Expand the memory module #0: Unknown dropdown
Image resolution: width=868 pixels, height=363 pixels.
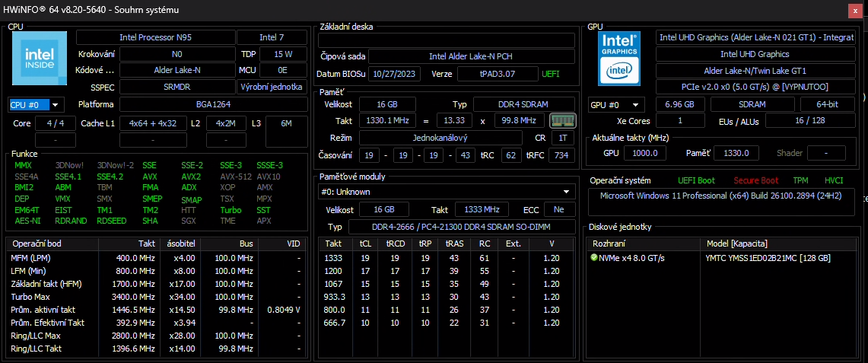447,192
